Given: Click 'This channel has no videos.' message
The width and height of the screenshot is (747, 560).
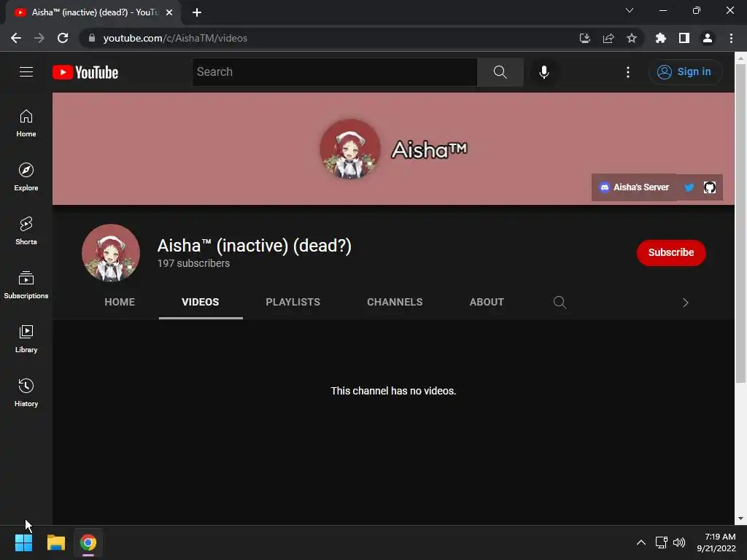Looking at the screenshot, I should (393, 391).
